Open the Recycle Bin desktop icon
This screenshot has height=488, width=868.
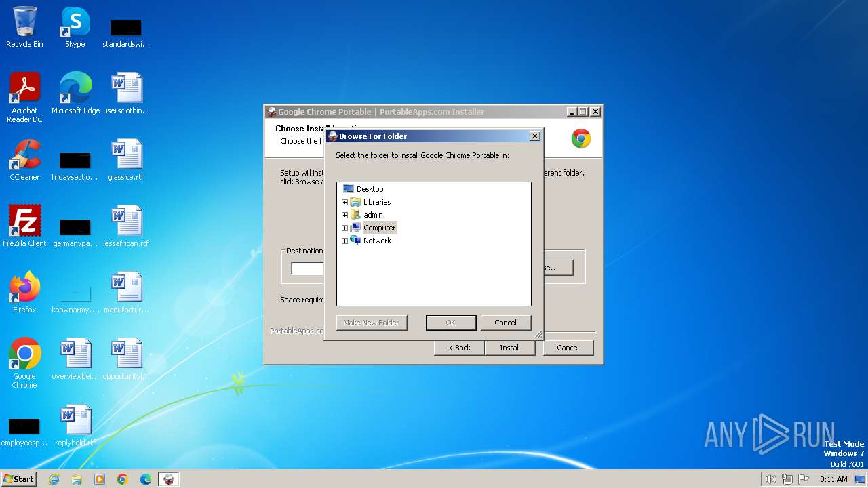point(24,27)
